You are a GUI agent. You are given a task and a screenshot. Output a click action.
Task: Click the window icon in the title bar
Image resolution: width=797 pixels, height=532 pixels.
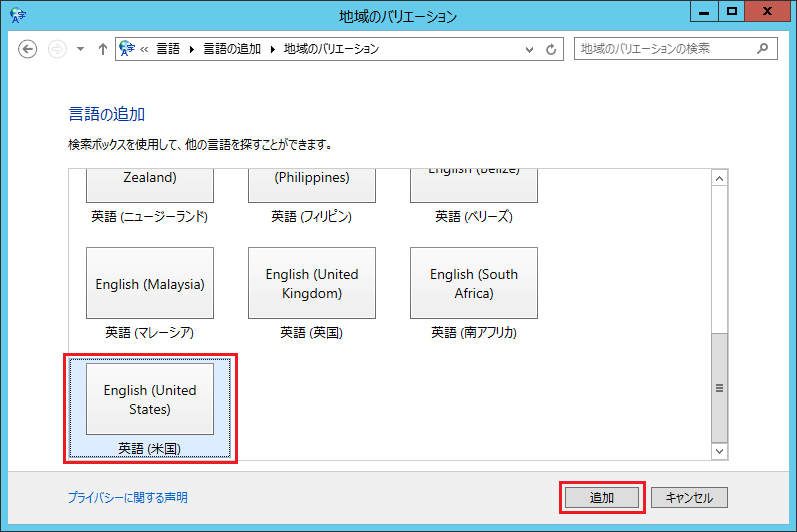point(18,15)
